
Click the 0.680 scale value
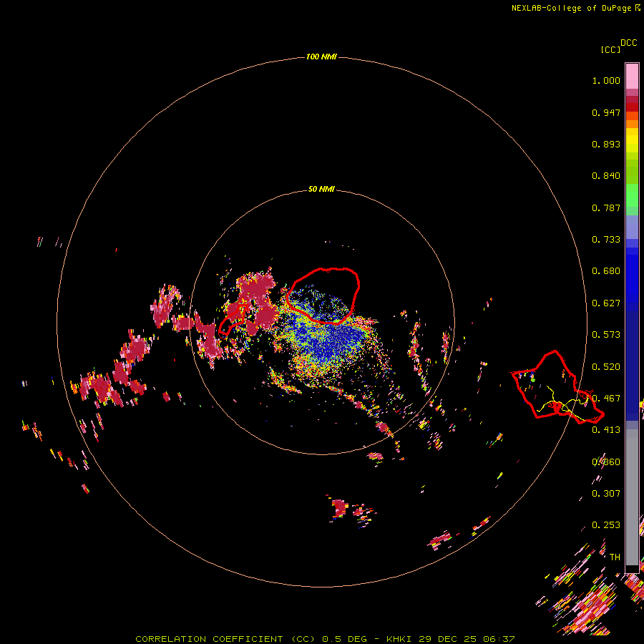coord(606,271)
